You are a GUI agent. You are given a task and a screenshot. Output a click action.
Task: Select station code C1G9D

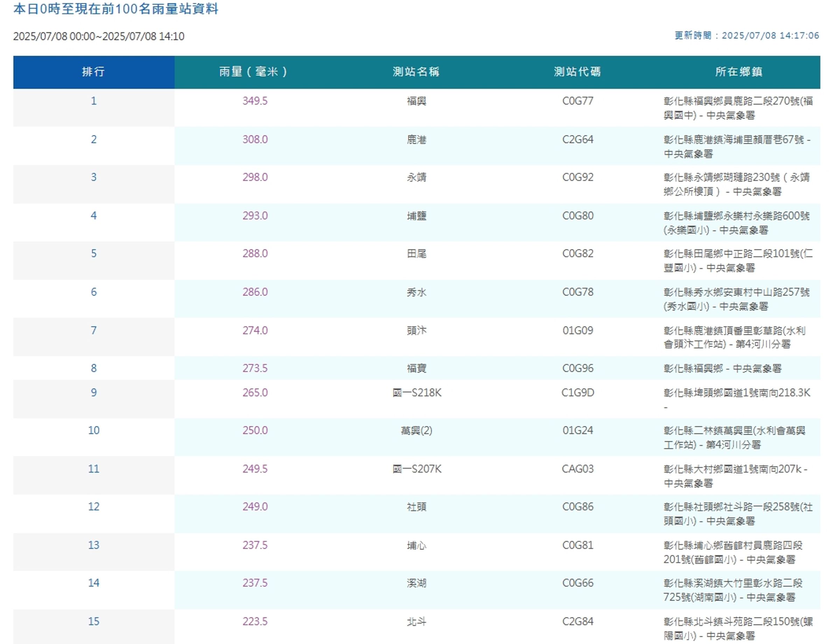(578, 393)
